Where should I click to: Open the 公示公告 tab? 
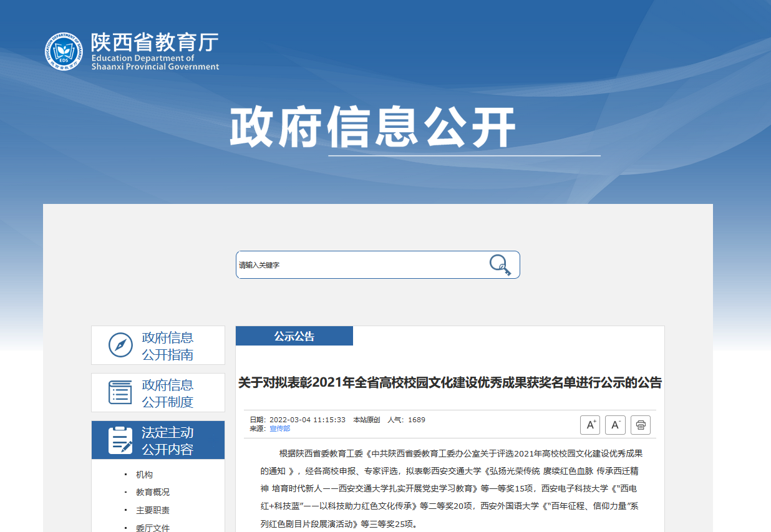(x=294, y=336)
